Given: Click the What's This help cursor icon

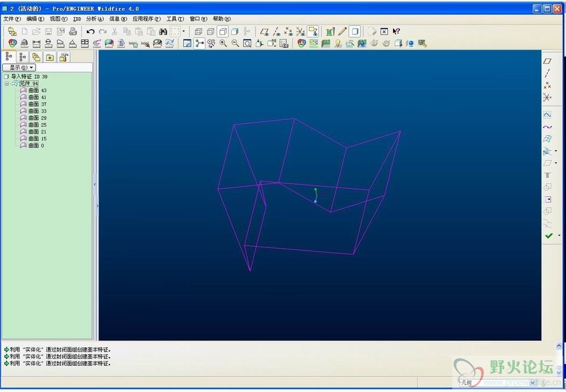Looking at the screenshot, I should pos(396,32).
